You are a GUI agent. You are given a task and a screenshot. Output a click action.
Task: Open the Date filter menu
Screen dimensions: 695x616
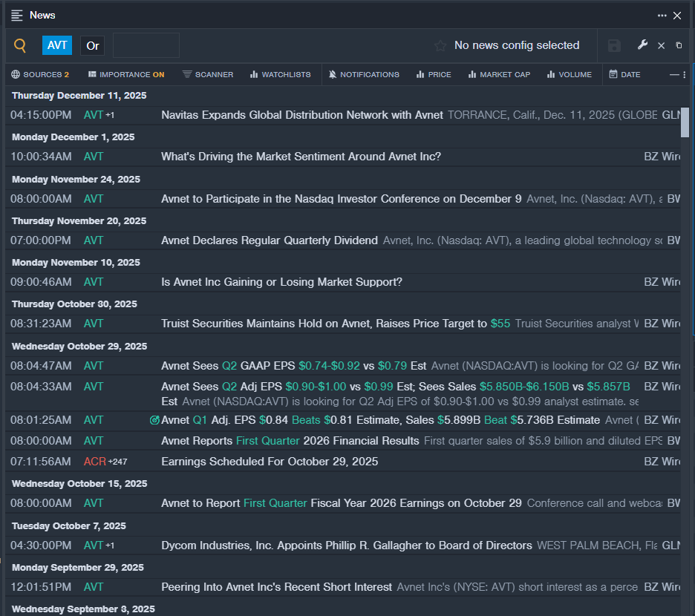[x=624, y=74]
